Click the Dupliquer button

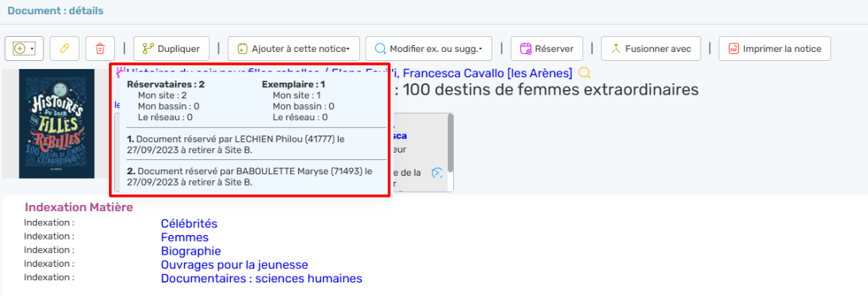click(x=171, y=49)
